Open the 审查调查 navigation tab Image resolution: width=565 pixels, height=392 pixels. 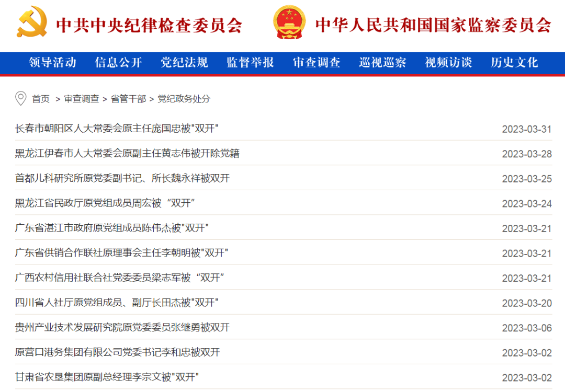(x=317, y=63)
